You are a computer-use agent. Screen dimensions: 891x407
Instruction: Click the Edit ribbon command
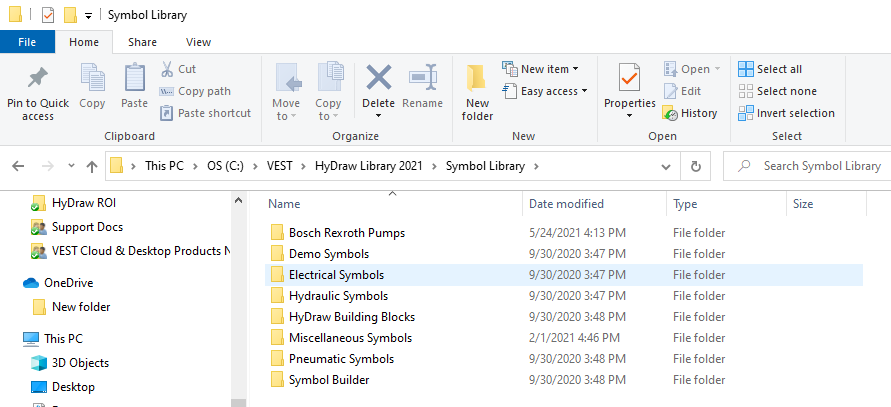tap(682, 91)
